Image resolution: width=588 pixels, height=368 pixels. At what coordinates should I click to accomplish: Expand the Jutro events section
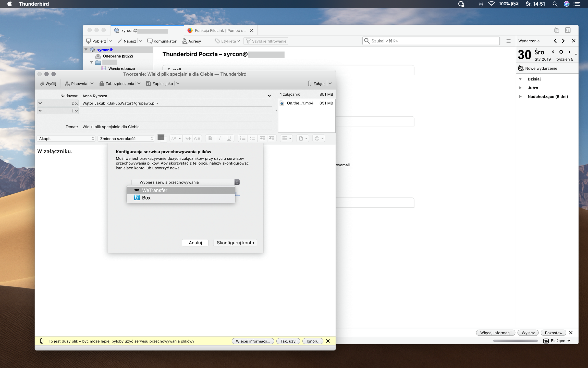(x=520, y=88)
